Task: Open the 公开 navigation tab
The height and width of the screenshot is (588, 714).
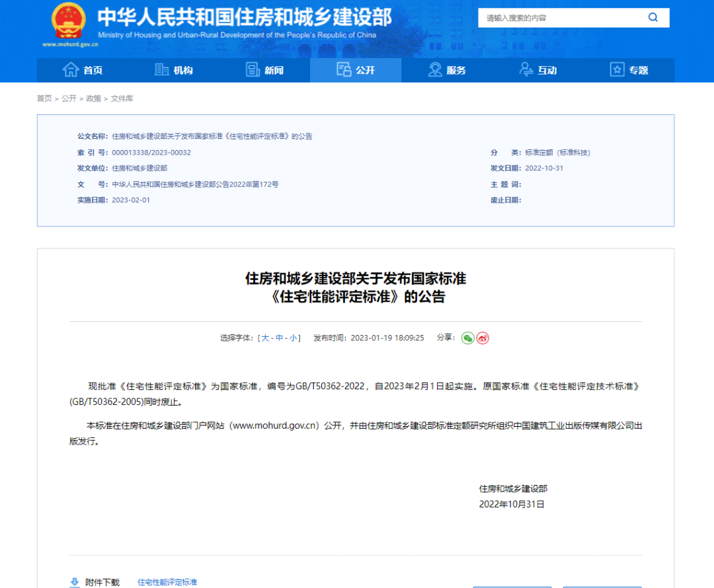Action: (356, 70)
